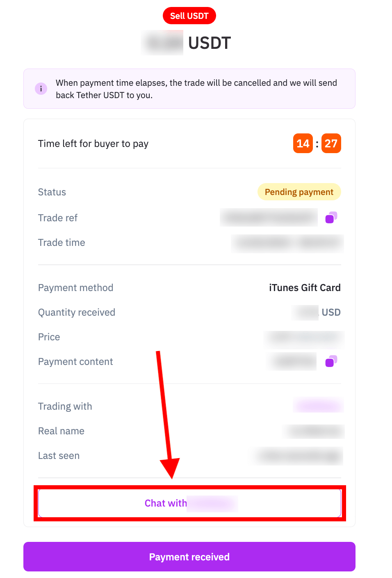The image size is (392, 578).
Task: Click the USDT amount heading
Action: click(186, 43)
